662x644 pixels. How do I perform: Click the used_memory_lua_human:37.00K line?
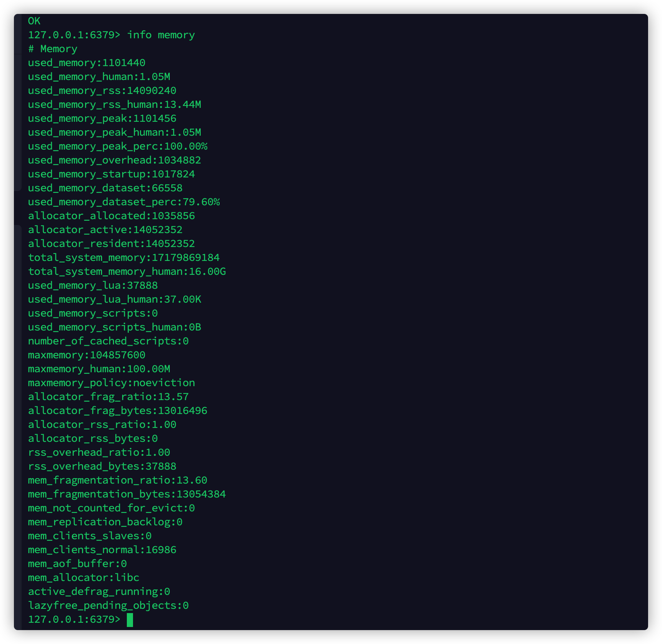pyautogui.click(x=114, y=300)
